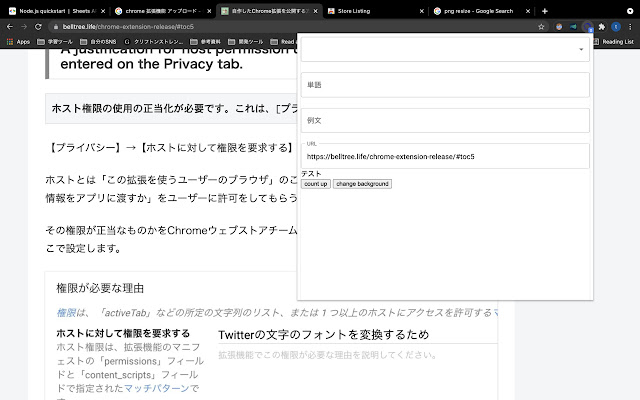This screenshot has width=640, height=400.
Task: Open the Chrome profile avatar
Action: pos(616,27)
